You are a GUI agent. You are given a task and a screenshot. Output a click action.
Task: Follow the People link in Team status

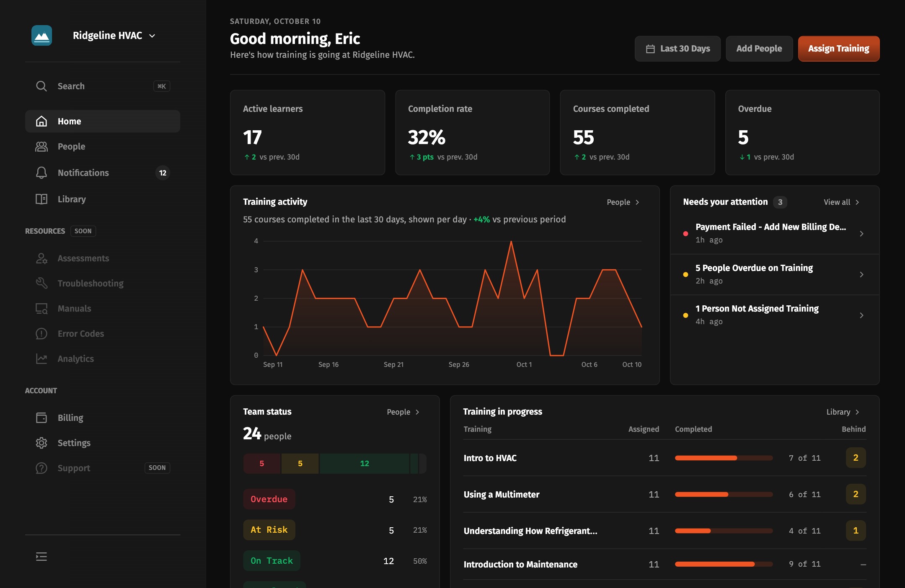403,412
